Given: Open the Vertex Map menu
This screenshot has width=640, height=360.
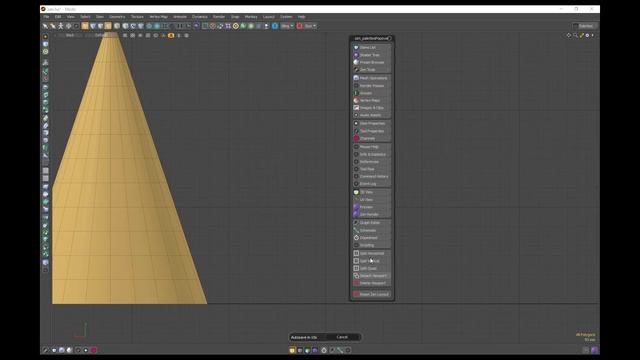Looking at the screenshot, I should tap(158, 17).
